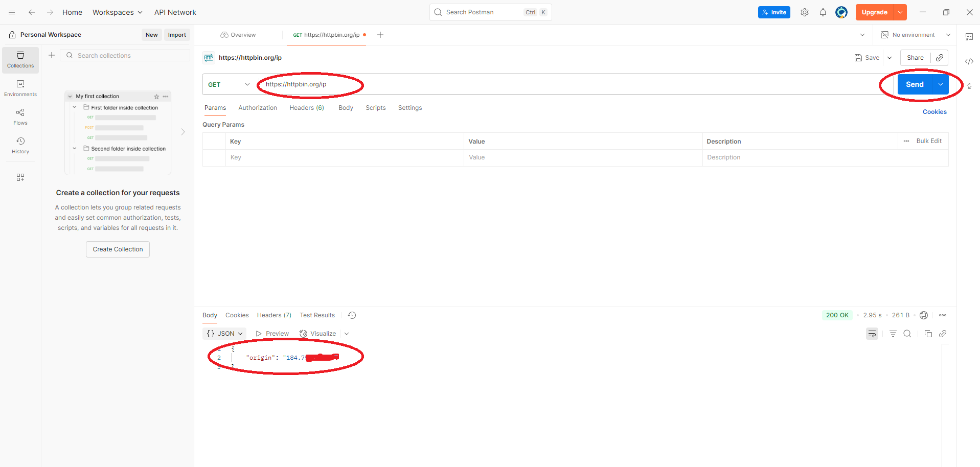Open the notifications bell
This screenshot has height=467, width=980.
click(823, 12)
